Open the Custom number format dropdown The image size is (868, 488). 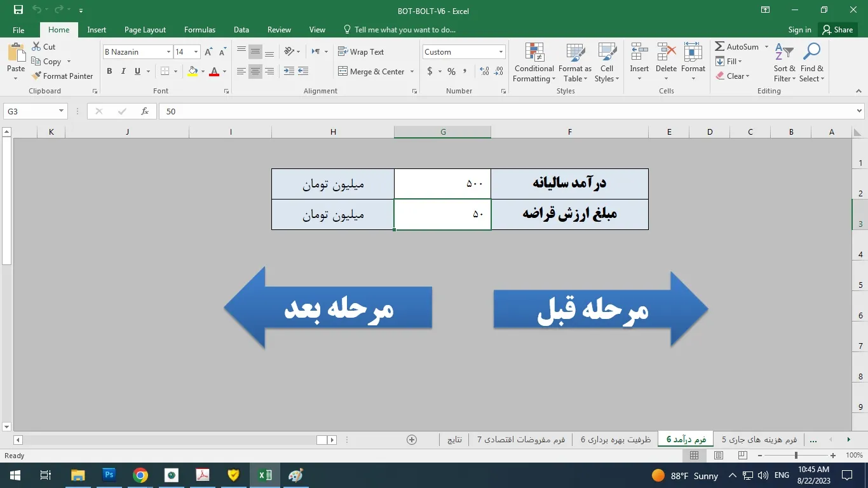tap(501, 52)
